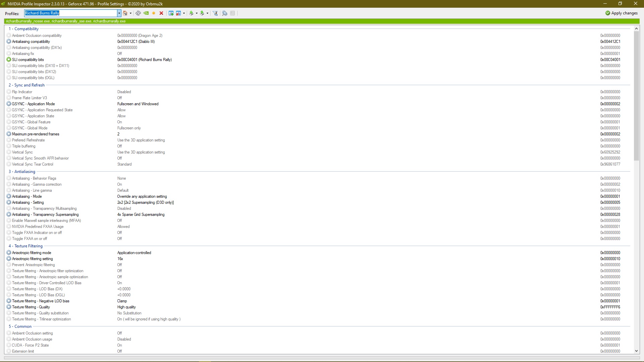Image resolution: width=644 pixels, height=362 pixels.
Task: Click value '0x004412C1 (Diablo III)'
Action: pos(136,42)
